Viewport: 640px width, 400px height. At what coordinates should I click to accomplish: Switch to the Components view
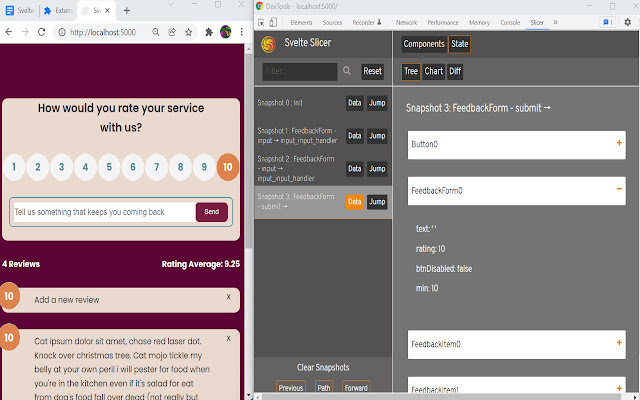(x=424, y=44)
